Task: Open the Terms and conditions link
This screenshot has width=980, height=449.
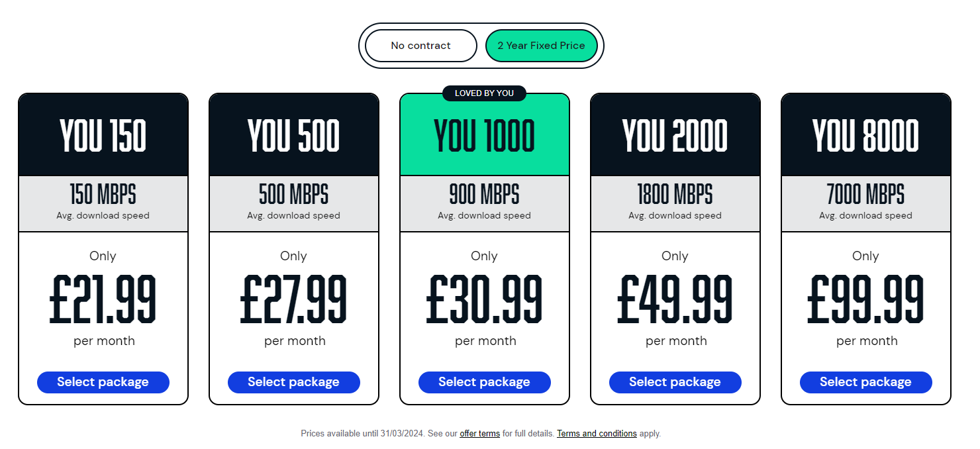Action: [x=597, y=434]
